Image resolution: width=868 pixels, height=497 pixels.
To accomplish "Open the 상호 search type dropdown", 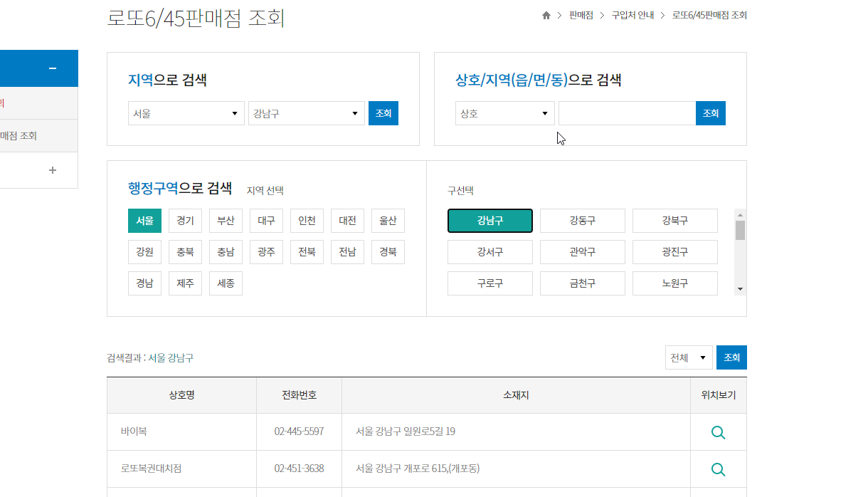I will [x=505, y=113].
